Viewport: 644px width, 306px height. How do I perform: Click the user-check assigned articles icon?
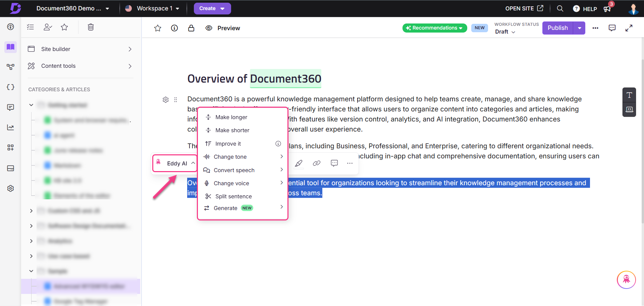click(48, 27)
